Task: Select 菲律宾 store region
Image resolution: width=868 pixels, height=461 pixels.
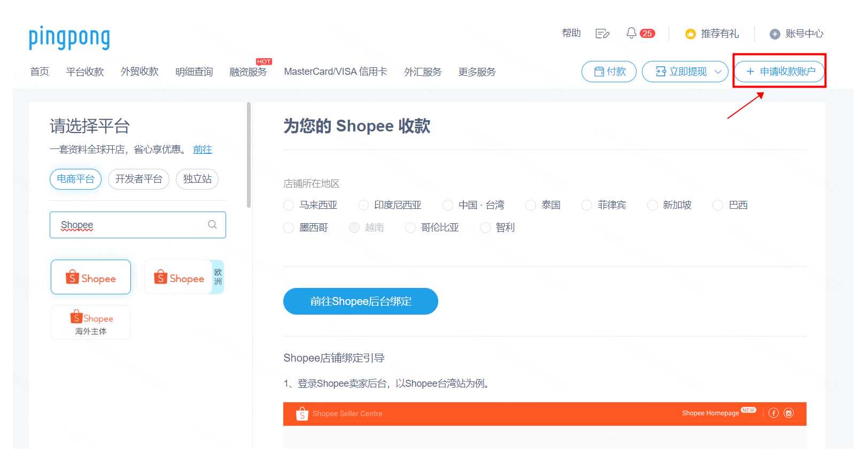Action: click(587, 205)
